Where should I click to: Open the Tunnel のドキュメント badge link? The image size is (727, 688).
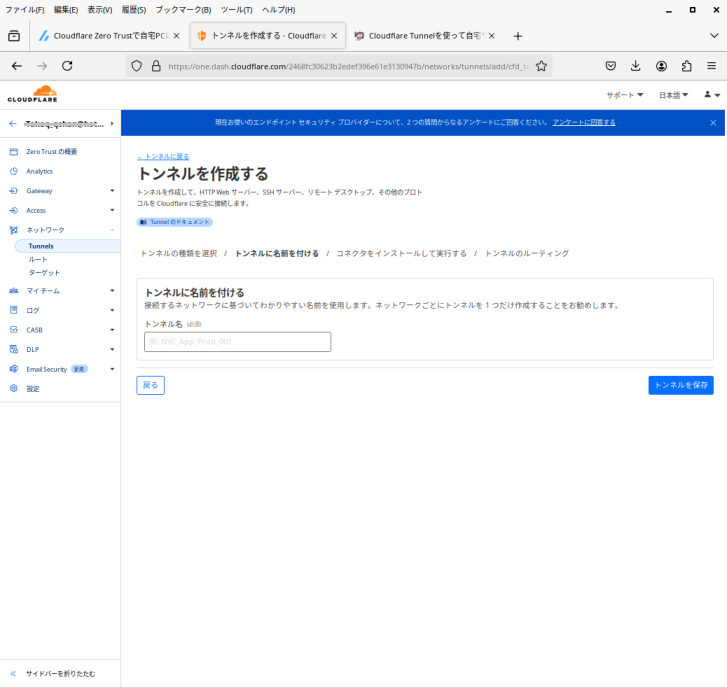[x=175, y=222]
